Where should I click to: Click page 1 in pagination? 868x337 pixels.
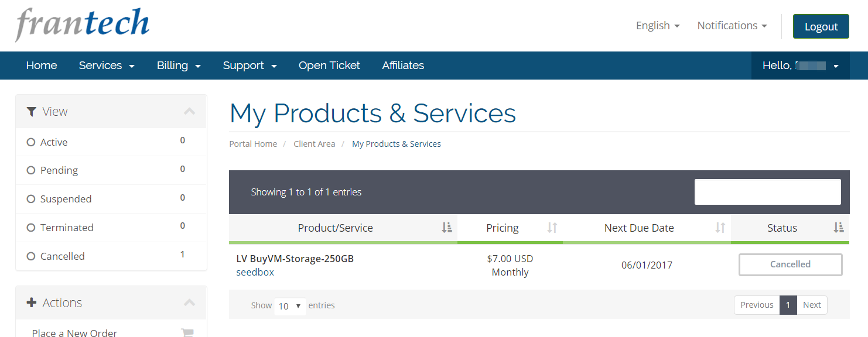[x=788, y=305]
